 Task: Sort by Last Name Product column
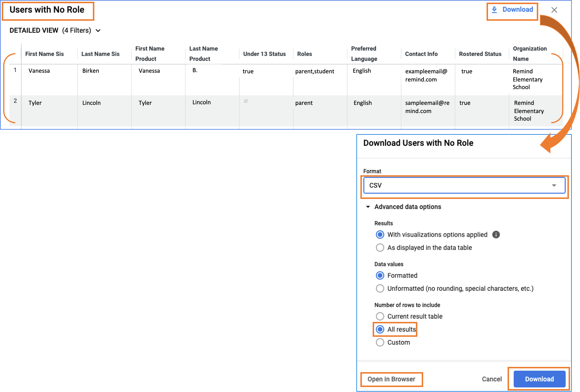(x=204, y=54)
